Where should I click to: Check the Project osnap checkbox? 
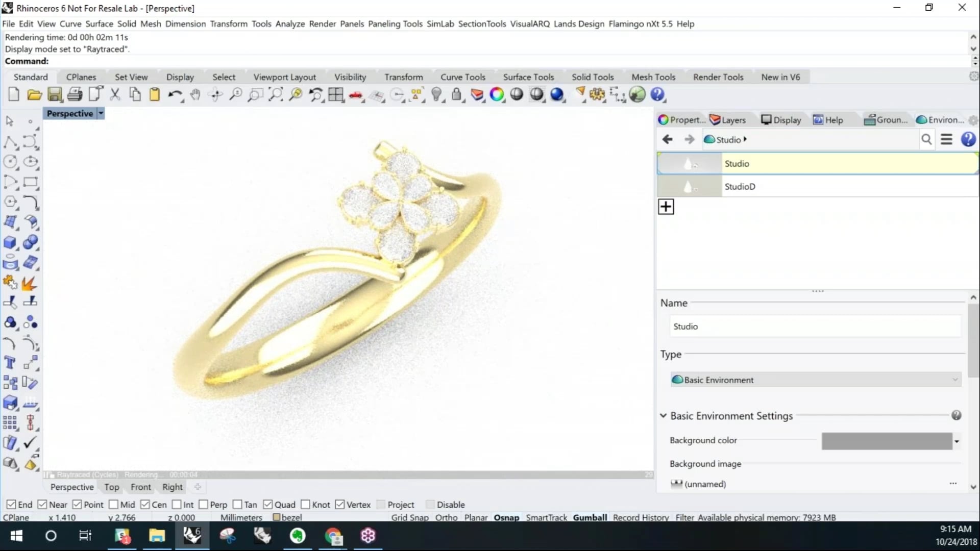point(380,504)
